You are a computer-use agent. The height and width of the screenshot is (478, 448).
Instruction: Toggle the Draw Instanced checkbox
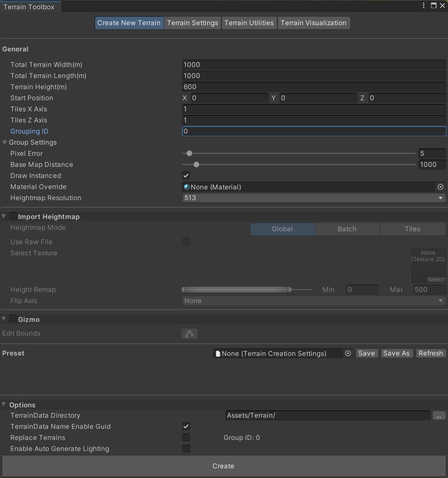coord(186,176)
